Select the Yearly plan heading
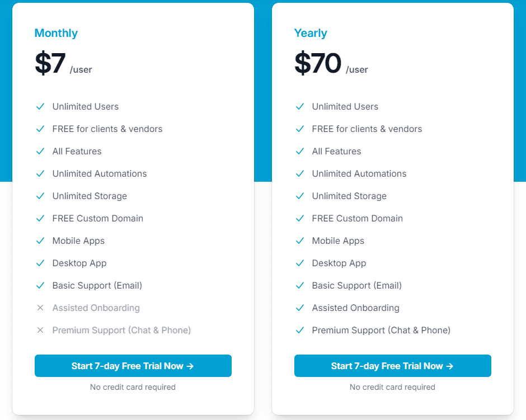 (311, 33)
